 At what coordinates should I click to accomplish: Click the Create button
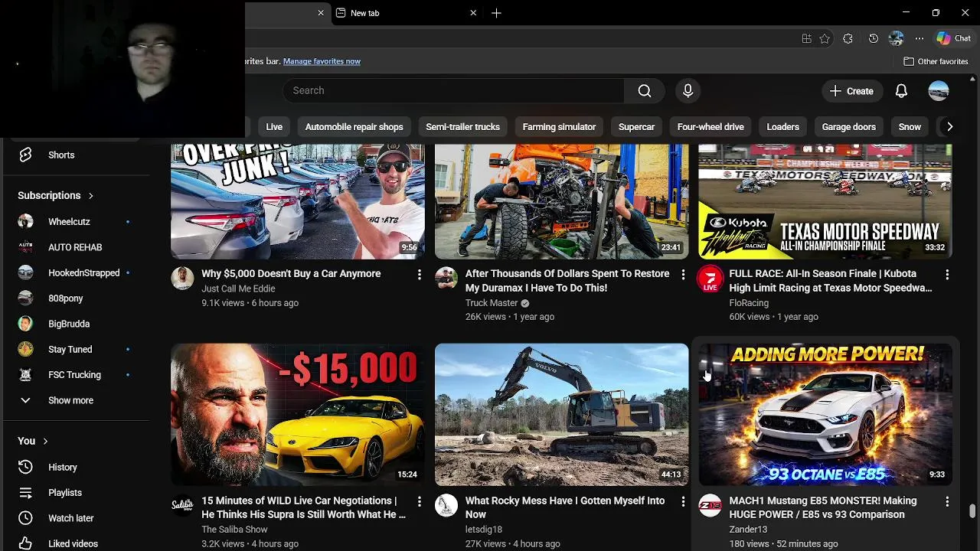pos(853,90)
